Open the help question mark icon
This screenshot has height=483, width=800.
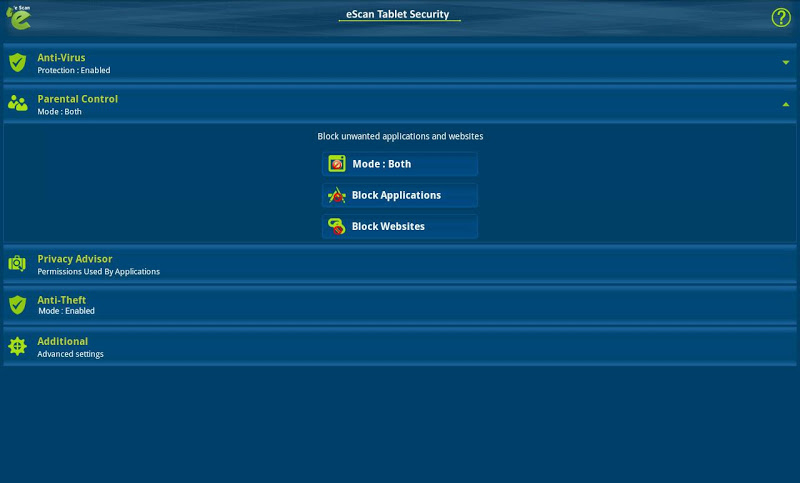pyautogui.click(x=781, y=17)
